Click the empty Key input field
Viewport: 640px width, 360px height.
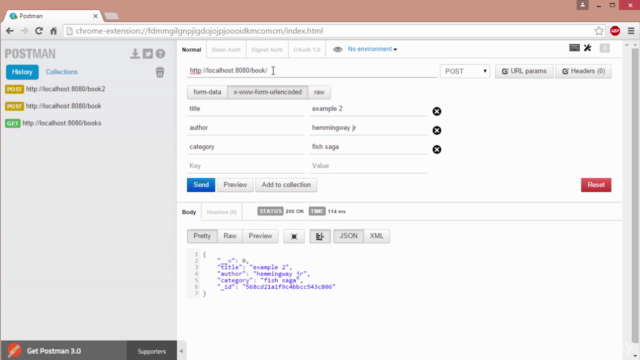click(x=246, y=166)
